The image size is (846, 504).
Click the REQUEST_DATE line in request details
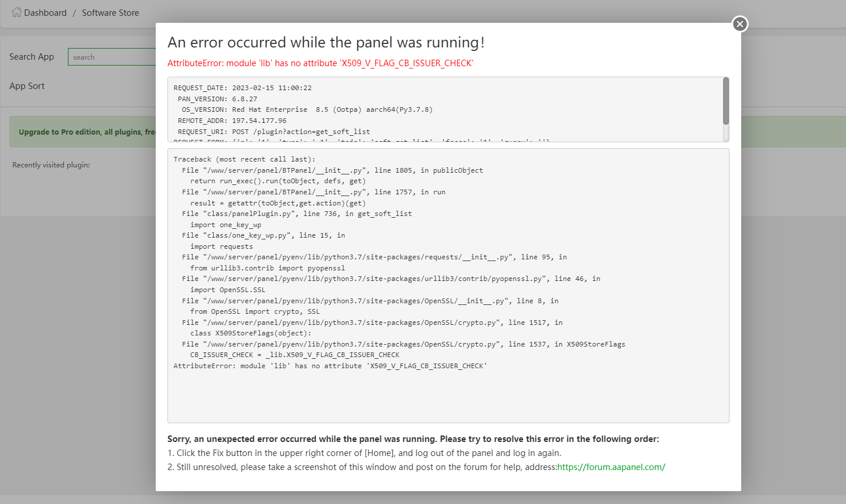(242, 88)
